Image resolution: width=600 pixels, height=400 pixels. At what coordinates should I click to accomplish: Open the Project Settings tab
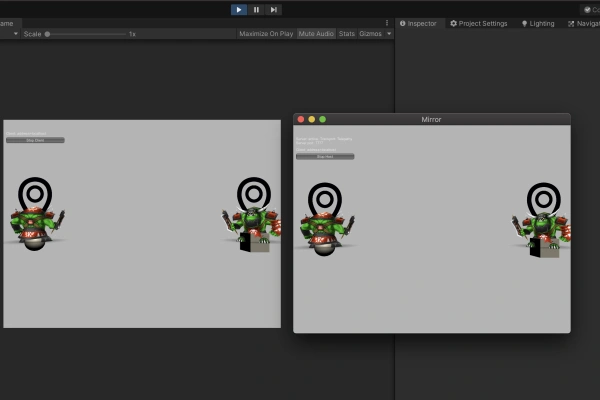479,23
